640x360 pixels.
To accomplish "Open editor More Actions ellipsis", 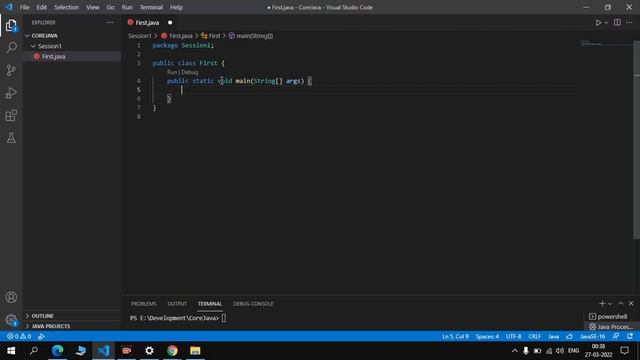I will pyautogui.click(x=629, y=22).
